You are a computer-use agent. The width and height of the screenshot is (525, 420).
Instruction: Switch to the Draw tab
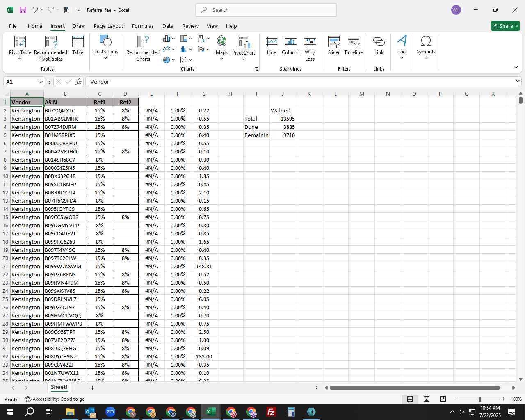coord(79,26)
